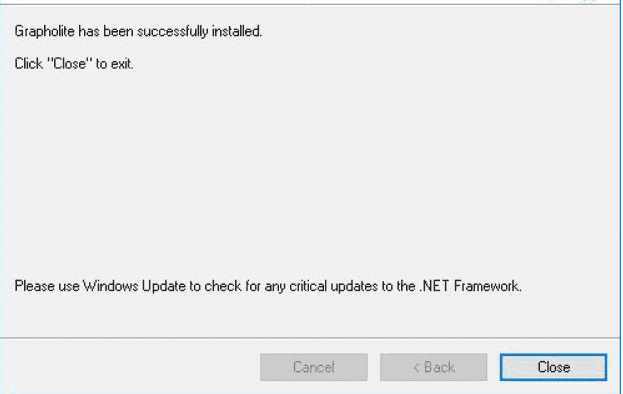Click the word 'installed.' ending the first line
Screen dimensions: 623x394
(x=237, y=31)
